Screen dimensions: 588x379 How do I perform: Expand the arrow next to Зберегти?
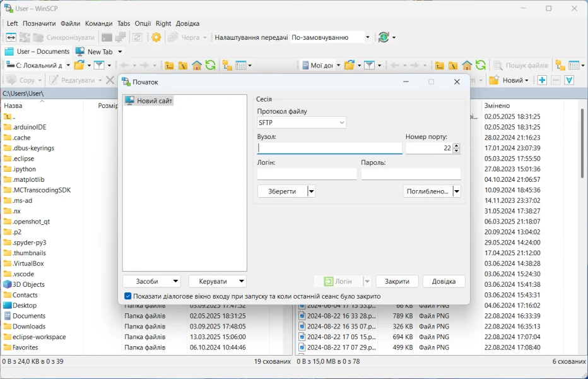tap(311, 191)
